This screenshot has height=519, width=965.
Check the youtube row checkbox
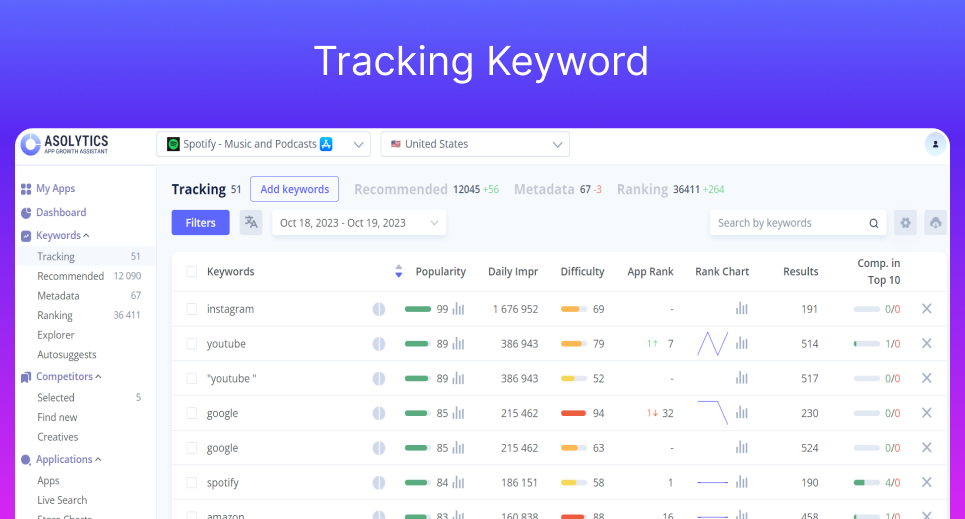192,344
